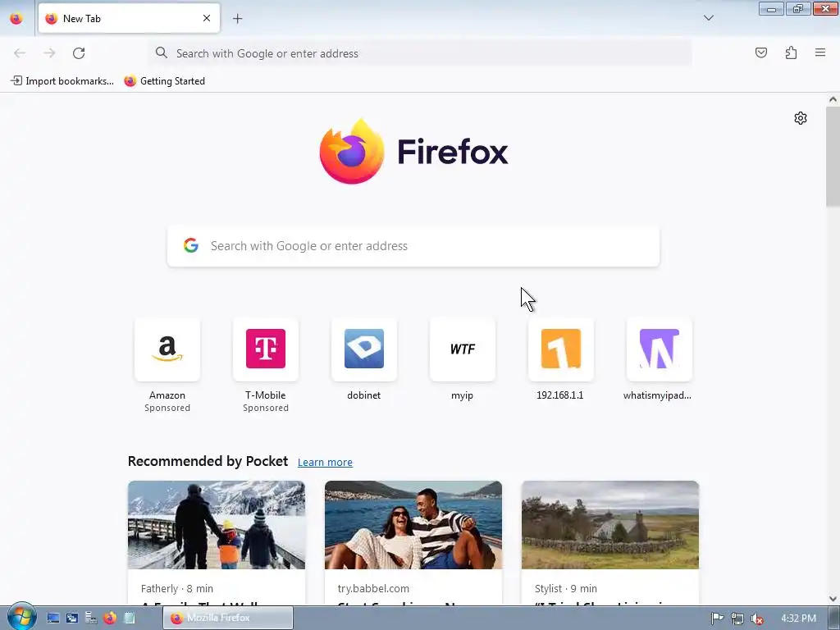Image resolution: width=840 pixels, height=630 pixels.
Task: Launch Firefox from quick launch bar
Action: (110, 619)
